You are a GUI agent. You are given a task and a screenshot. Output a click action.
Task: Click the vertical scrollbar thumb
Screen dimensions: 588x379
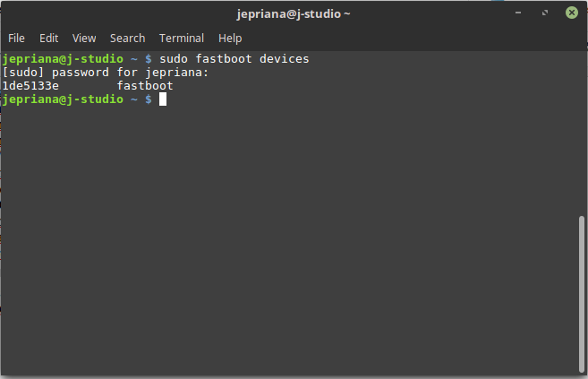pyautogui.click(x=582, y=294)
